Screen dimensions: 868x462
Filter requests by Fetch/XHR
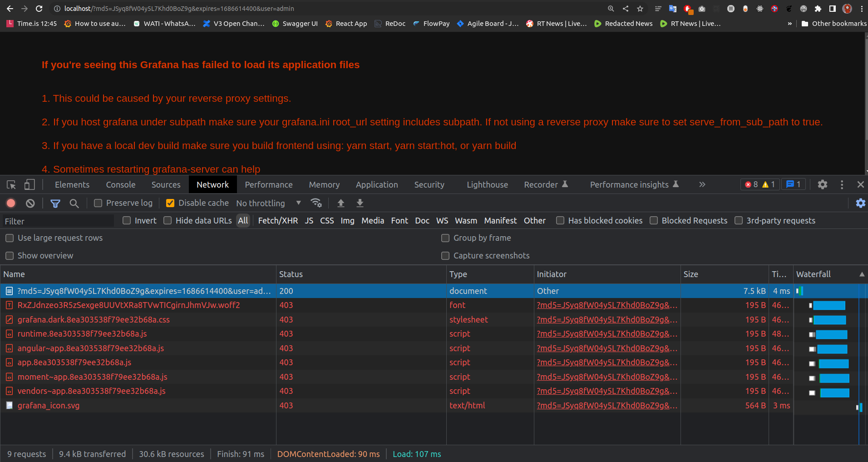pos(278,220)
